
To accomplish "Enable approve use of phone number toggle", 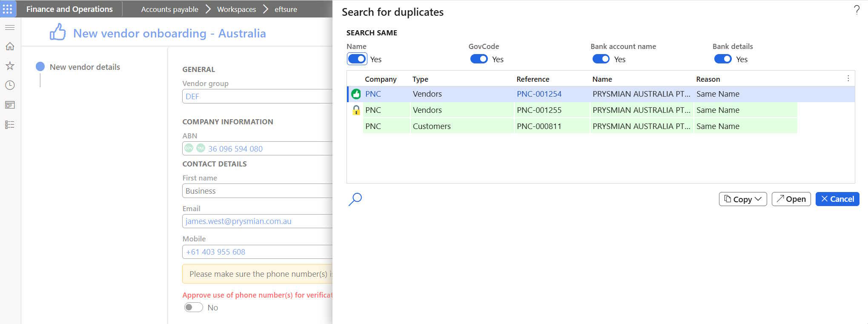I will point(193,307).
